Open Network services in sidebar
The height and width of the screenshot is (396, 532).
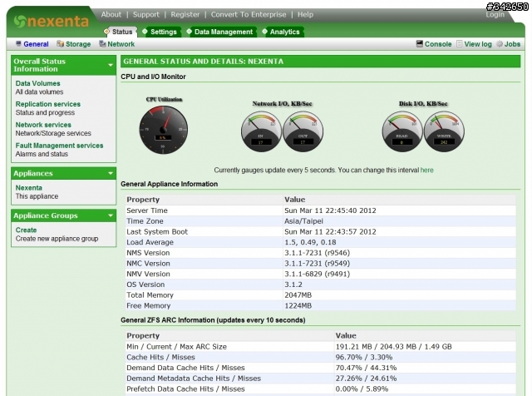click(43, 125)
